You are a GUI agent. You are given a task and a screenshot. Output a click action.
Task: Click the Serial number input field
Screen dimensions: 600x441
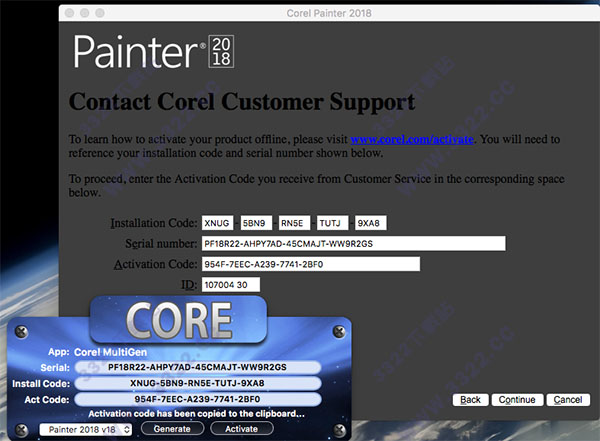(x=354, y=243)
